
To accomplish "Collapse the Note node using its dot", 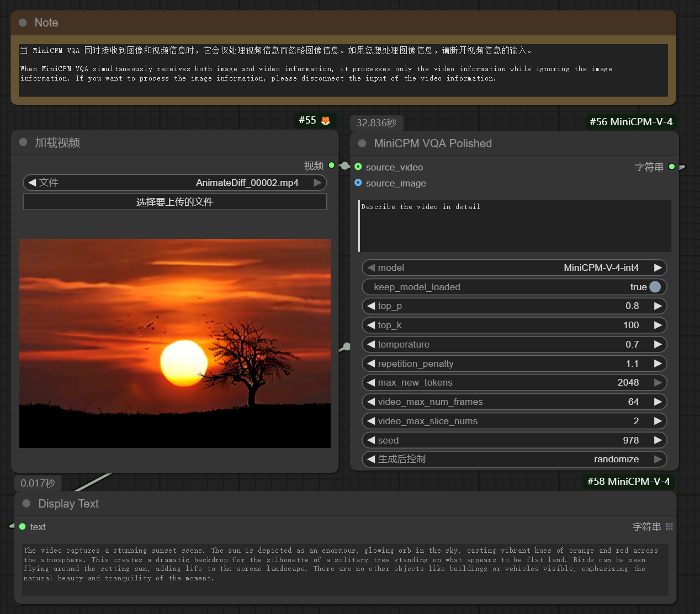I will [x=23, y=23].
